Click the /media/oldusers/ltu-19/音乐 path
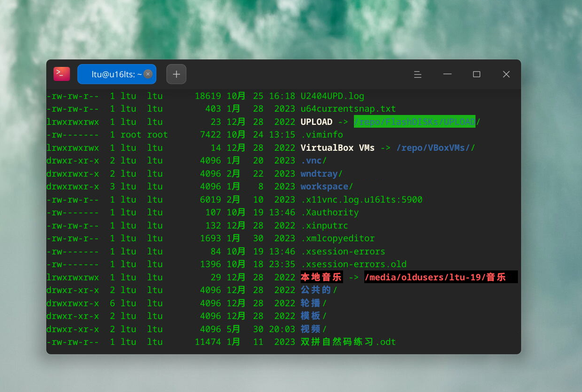The height and width of the screenshot is (392, 582). [435, 277]
